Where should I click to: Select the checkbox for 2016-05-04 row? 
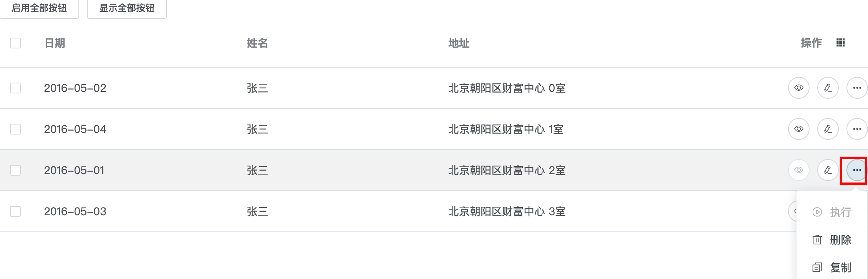click(15, 129)
